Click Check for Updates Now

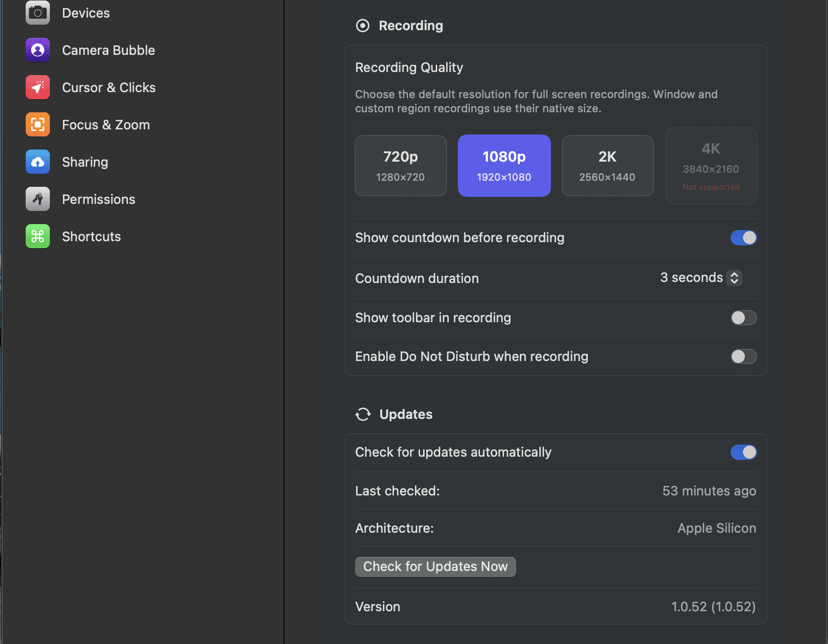(435, 566)
